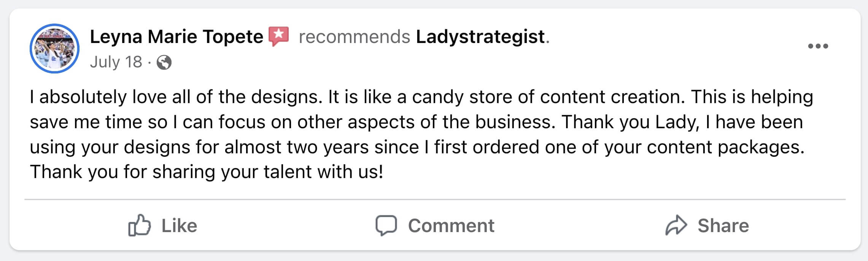Click the curved arrow share icon
The width and height of the screenshot is (868, 261).
pos(676,225)
